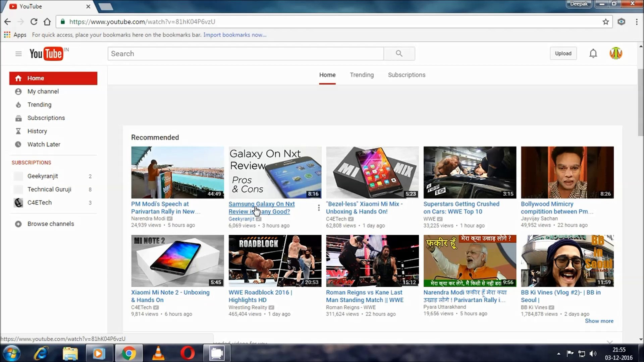Click inside the Search input field

point(245,54)
